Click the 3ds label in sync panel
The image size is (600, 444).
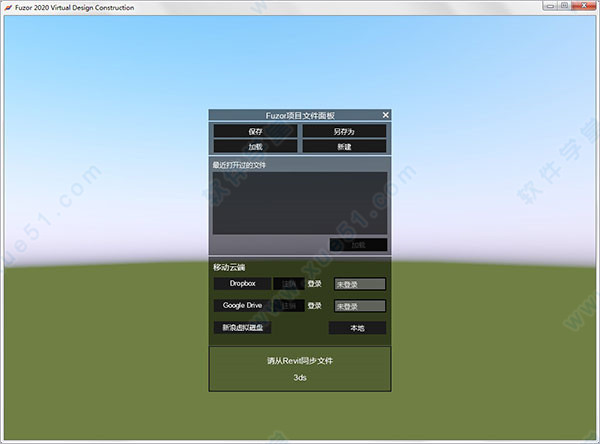[x=300, y=377]
